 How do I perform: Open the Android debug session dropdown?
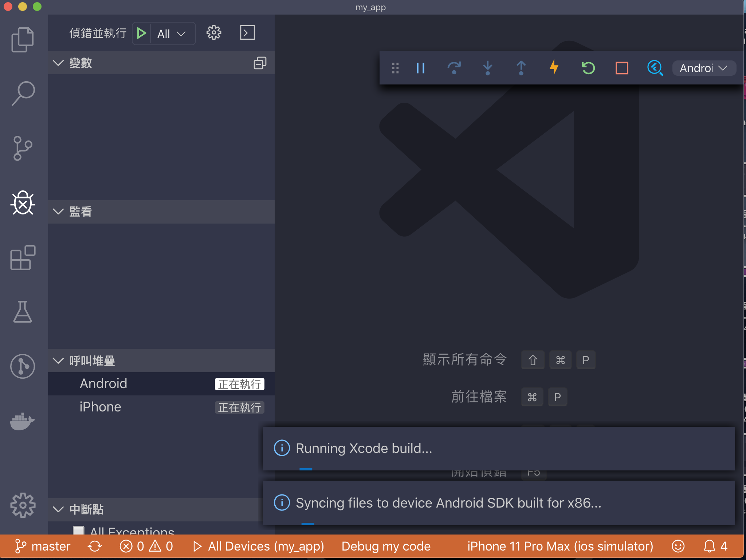coord(703,68)
